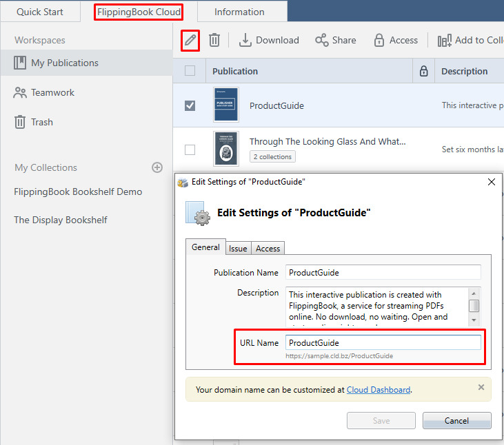Add a new collection with plus icon
This screenshot has height=445, width=504.
click(x=157, y=167)
